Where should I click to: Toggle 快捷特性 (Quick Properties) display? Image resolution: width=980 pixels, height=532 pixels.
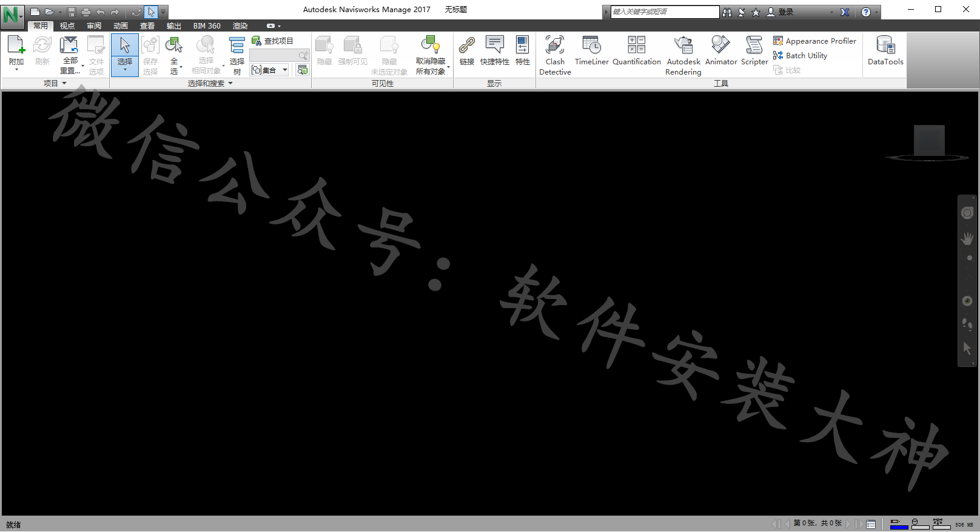pyautogui.click(x=495, y=51)
